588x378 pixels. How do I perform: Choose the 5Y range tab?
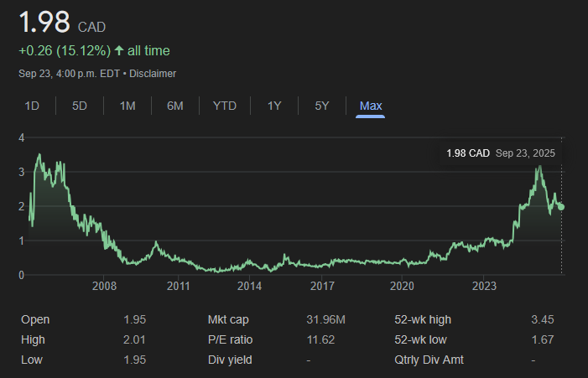(x=322, y=106)
